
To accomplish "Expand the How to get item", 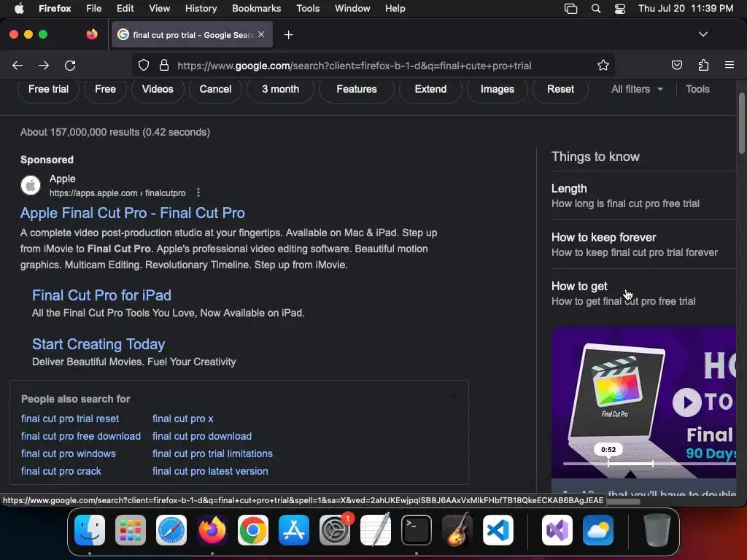I will tap(643, 293).
